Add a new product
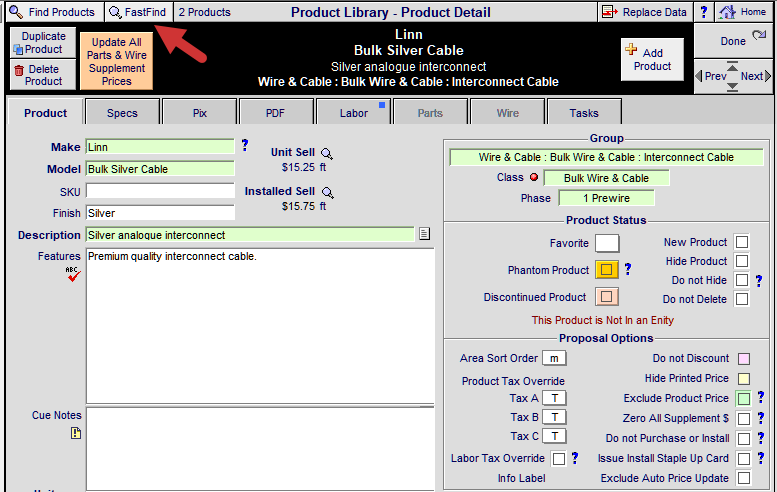 [652, 59]
